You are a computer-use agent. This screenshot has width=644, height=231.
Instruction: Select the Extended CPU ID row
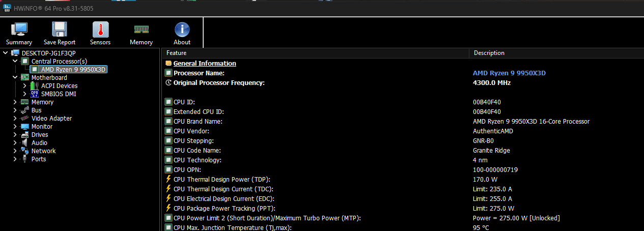(x=403, y=111)
